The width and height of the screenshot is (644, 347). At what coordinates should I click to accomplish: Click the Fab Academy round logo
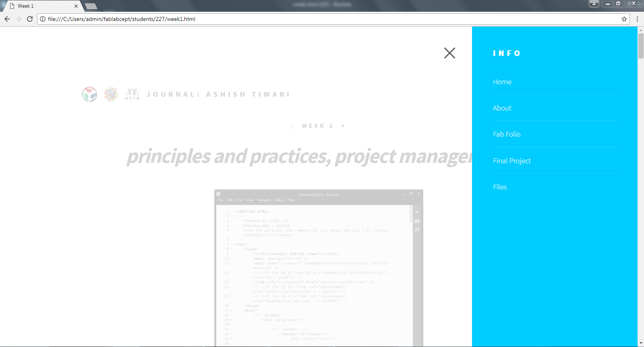coord(89,94)
